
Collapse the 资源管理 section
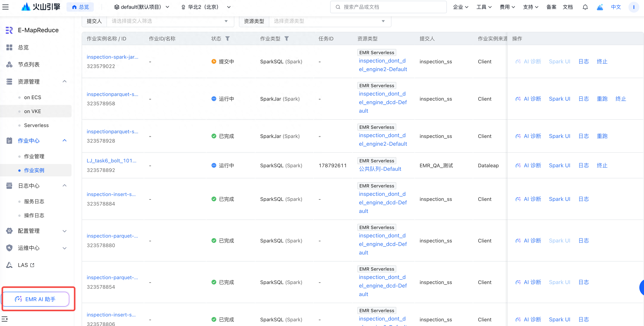click(x=65, y=81)
